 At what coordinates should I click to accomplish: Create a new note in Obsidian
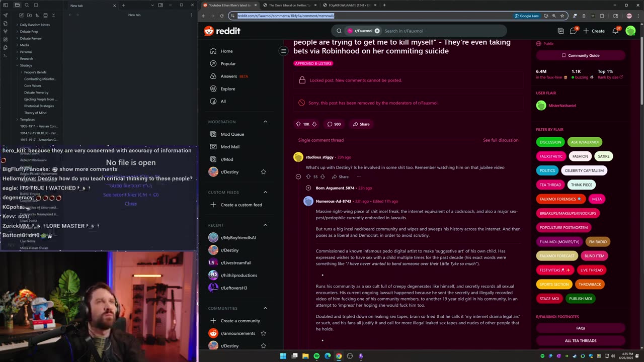click(21, 15)
